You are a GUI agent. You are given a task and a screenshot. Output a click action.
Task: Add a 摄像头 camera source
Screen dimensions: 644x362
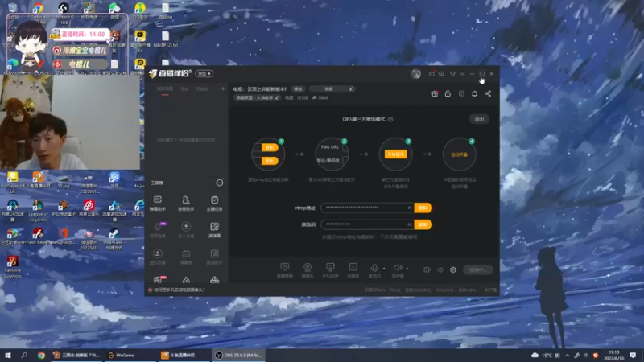pyautogui.click(x=308, y=270)
